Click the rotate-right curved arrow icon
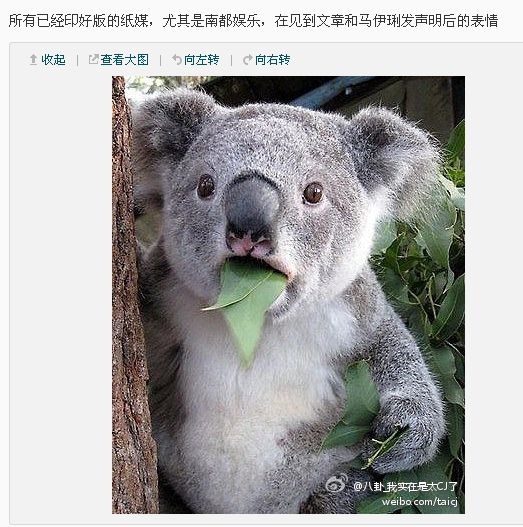The width and height of the screenshot is (523, 527). [x=248, y=60]
